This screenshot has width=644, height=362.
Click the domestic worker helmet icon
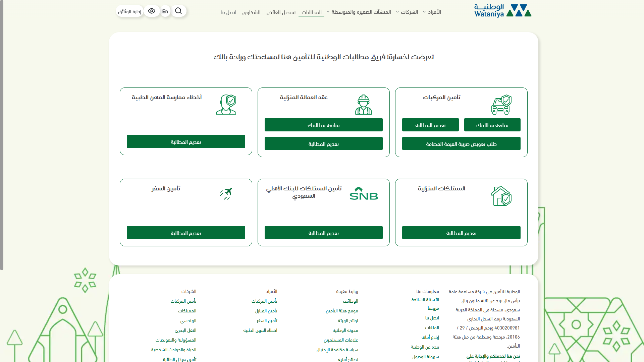[364, 105]
